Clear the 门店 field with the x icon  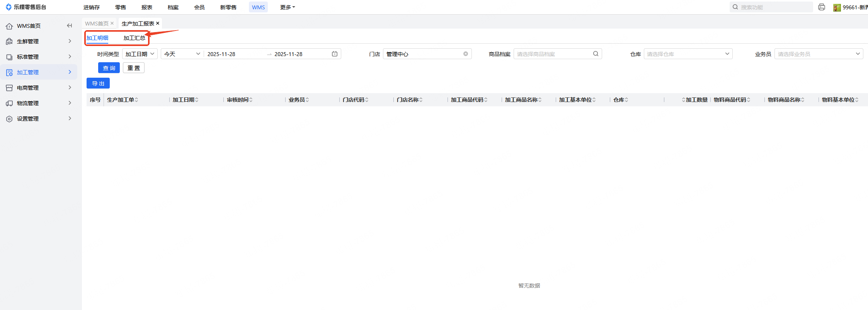466,54
